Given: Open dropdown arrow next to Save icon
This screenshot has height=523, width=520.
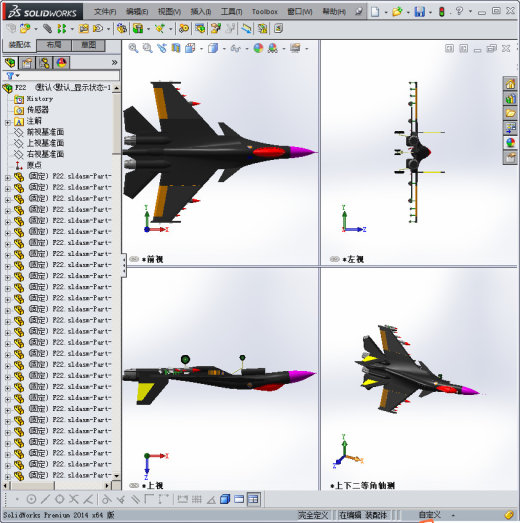Looking at the screenshot, I should (x=431, y=13).
